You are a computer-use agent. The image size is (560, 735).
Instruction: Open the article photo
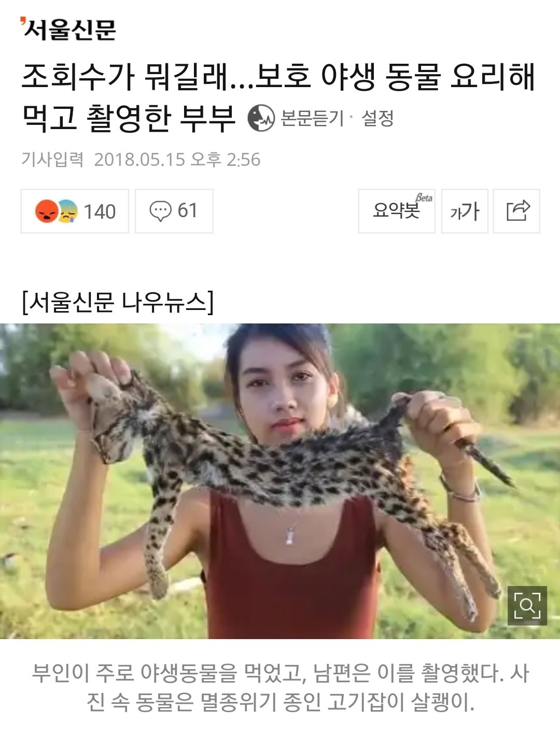[x=280, y=481]
